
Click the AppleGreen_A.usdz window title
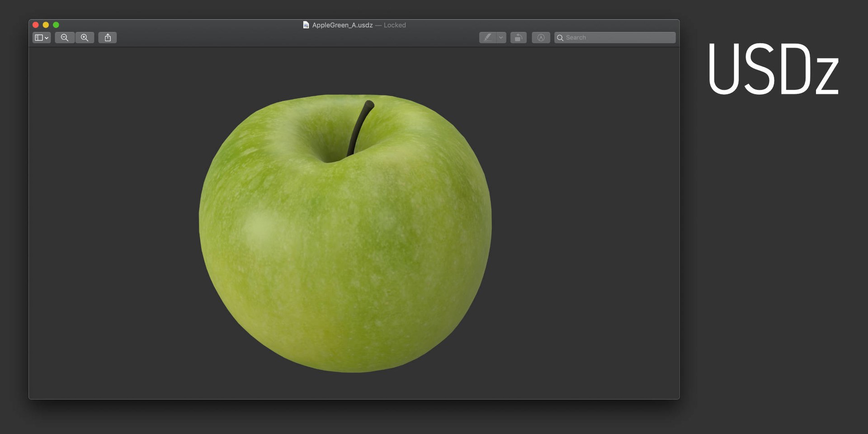pos(342,25)
